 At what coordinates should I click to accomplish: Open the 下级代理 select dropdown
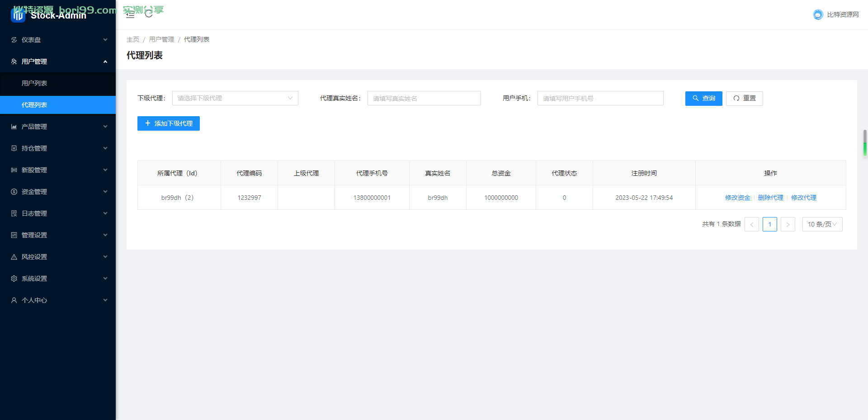coord(235,98)
